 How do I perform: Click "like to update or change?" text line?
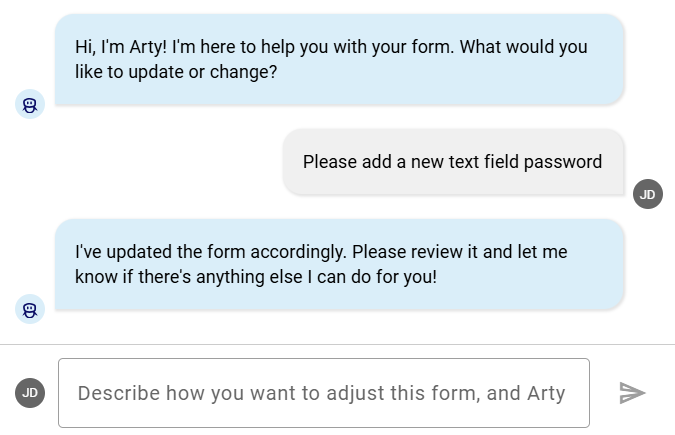[x=176, y=73]
